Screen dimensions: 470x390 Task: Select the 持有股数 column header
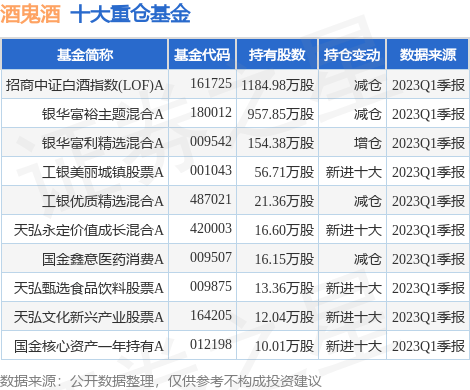pos(277,54)
